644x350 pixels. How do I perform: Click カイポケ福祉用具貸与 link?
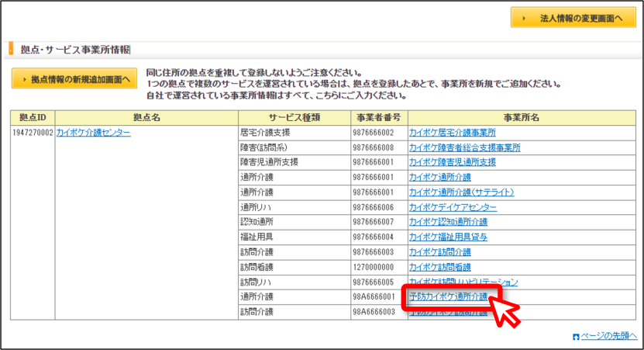coord(448,237)
